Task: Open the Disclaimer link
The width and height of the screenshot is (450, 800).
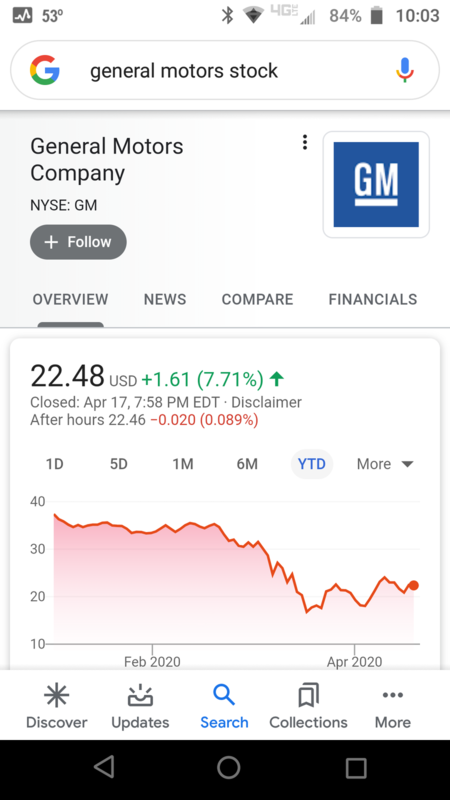Action: coord(266,402)
